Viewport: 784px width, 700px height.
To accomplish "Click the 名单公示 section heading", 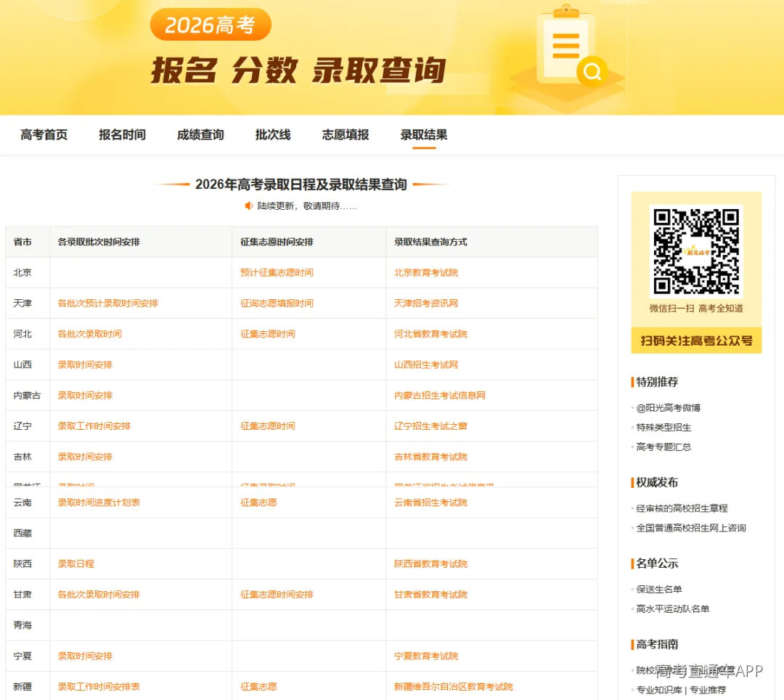I will coord(657,563).
